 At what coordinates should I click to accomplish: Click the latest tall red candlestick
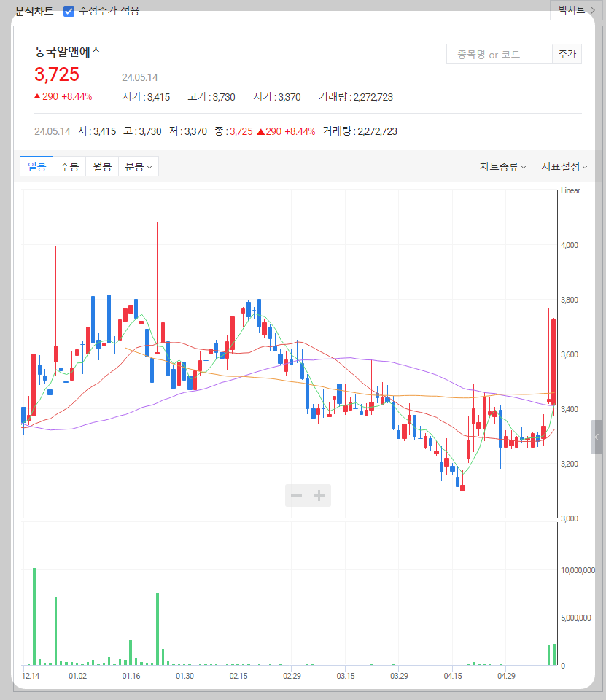[553, 362]
